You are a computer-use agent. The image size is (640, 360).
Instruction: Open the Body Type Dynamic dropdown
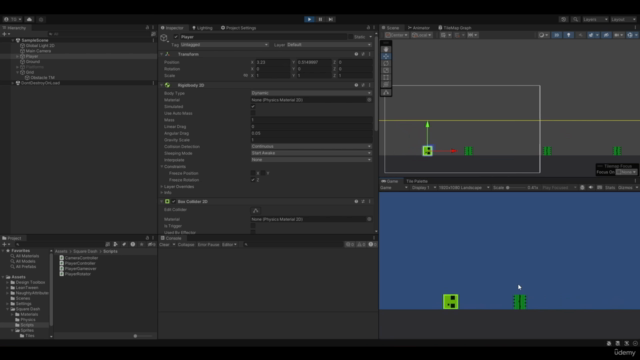(311, 93)
